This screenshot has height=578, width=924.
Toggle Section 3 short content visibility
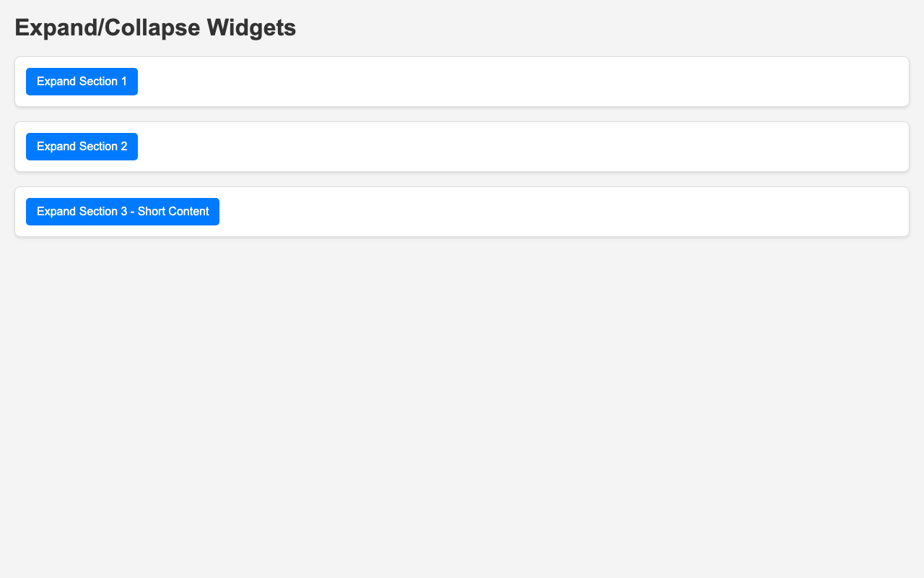tap(123, 212)
